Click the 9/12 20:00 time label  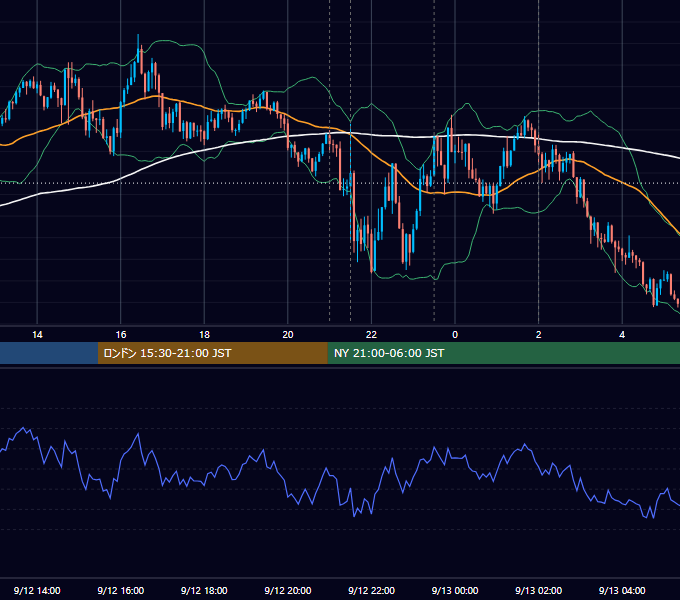click(288, 590)
